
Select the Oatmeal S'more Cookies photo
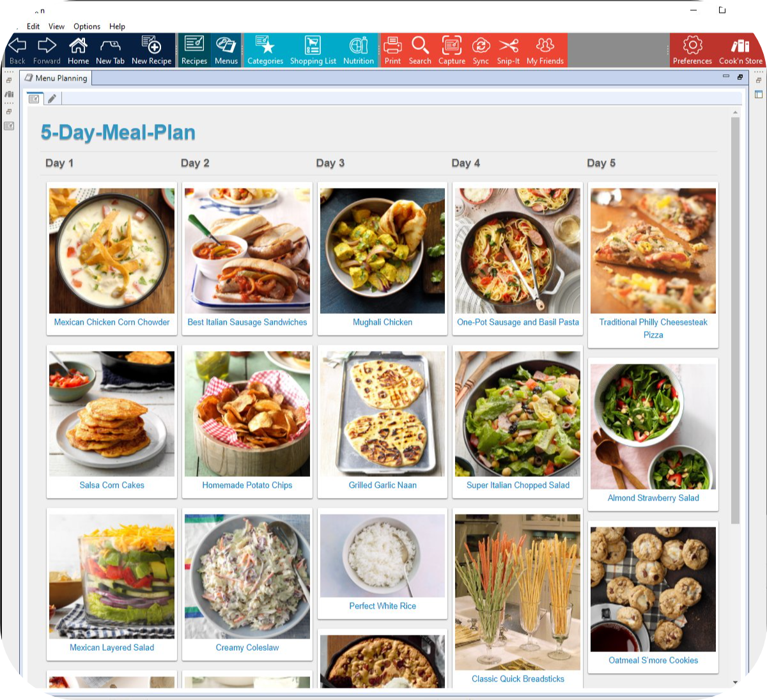pyautogui.click(x=653, y=589)
